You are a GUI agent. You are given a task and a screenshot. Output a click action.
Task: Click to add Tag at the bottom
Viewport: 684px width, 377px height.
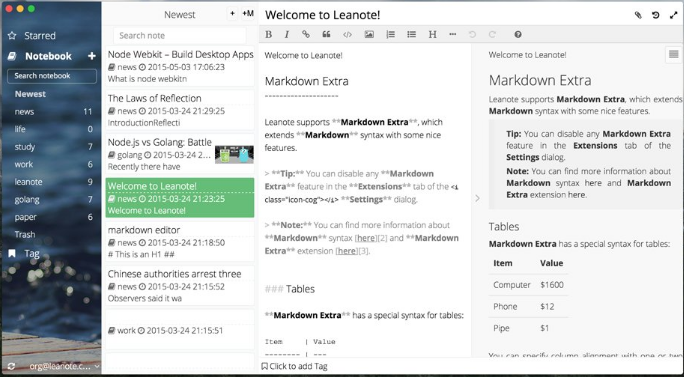click(x=294, y=367)
